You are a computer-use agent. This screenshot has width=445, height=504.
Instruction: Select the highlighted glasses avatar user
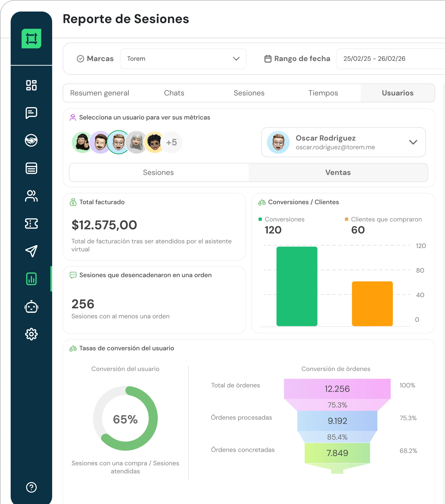(x=118, y=142)
